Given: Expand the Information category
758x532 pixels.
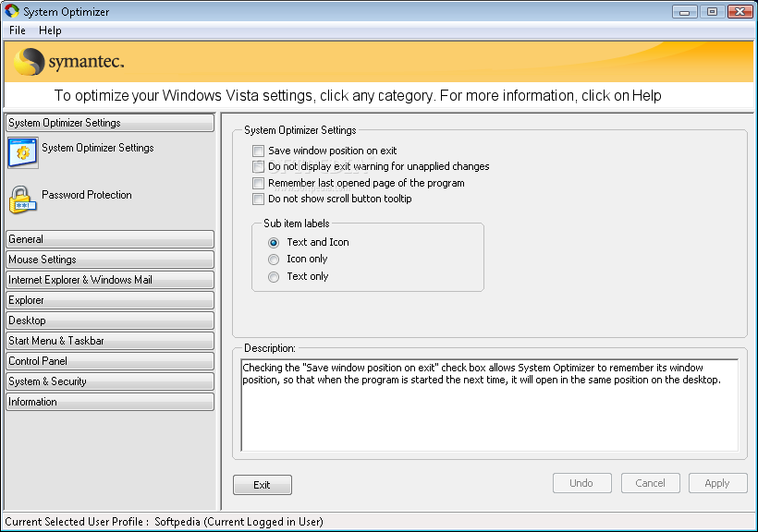Looking at the screenshot, I should click(x=110, y=402).
